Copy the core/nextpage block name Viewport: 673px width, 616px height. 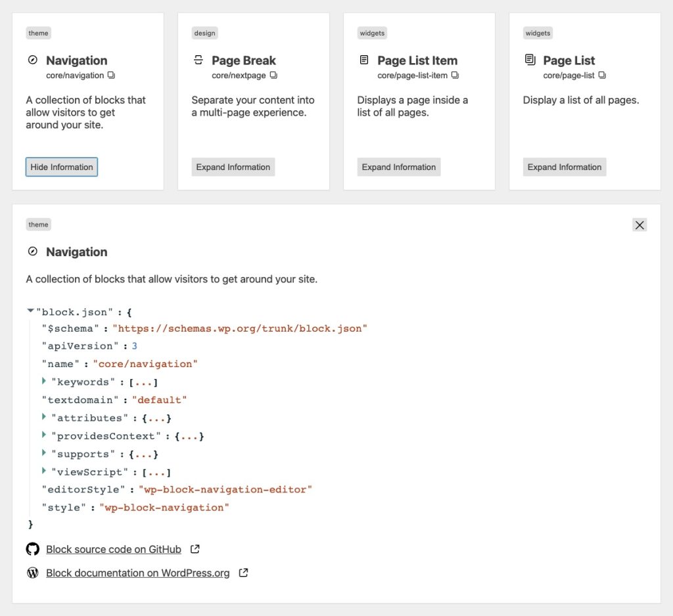[273, 75]
